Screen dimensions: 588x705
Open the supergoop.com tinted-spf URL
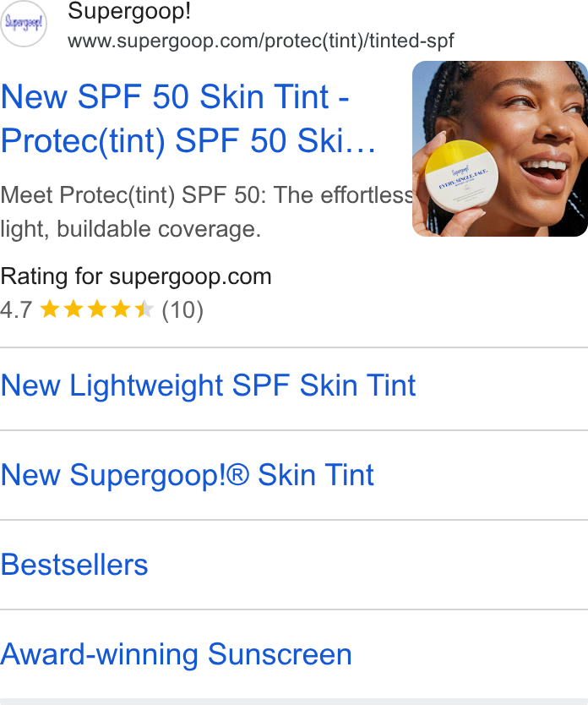(x=260, y=41)
